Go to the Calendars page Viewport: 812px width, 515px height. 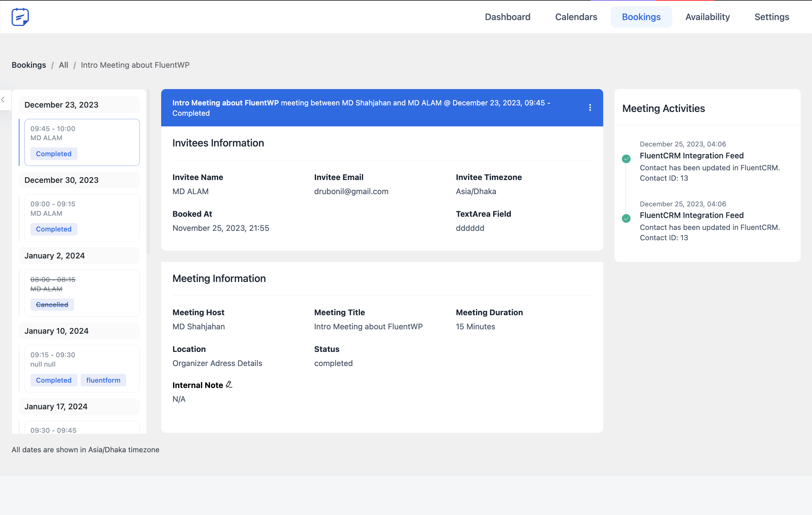coord(576,17)
